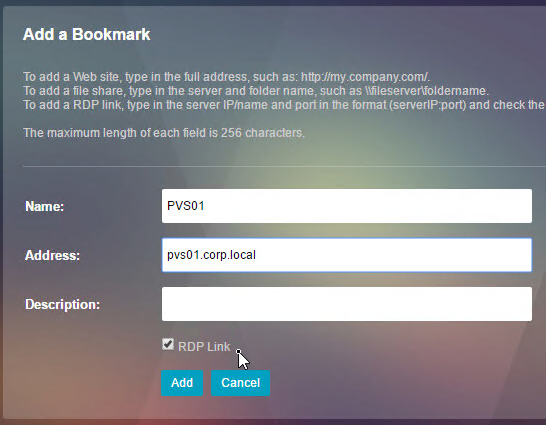The image size is (546, 425).
Task: Click the \\fileserver\foldername example text
Action: 427,91
